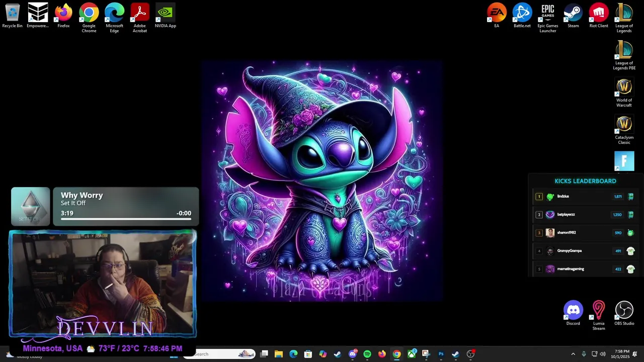Open the clock showing 7:58 PM
This screenshot has height=362, width=644.
620,354
